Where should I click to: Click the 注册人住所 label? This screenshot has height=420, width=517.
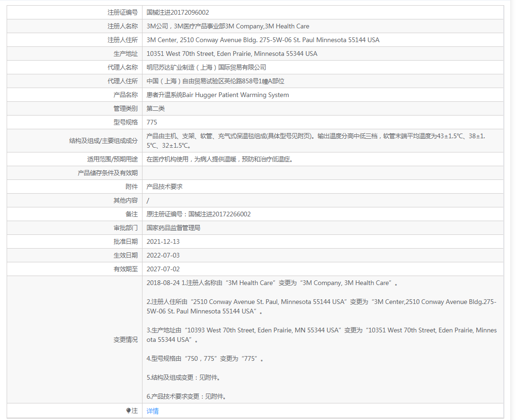122,40
